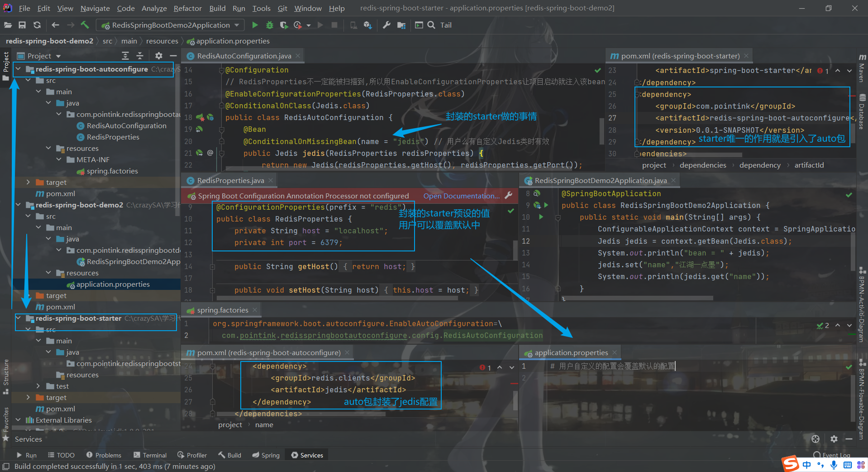This screenshot has height=472, width=868.
Task: Start debugging with the bug icon
Action: coord(270,25)
